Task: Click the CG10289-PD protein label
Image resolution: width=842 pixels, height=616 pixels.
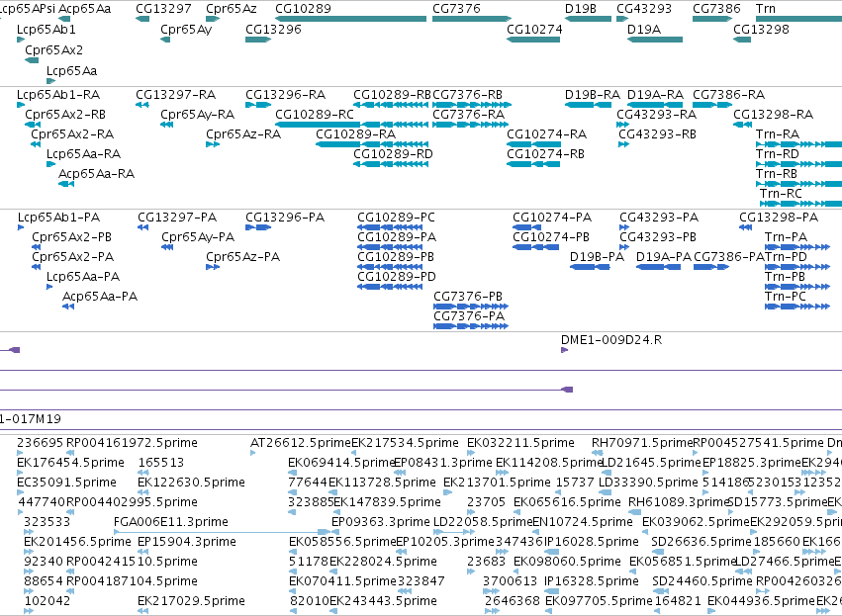Action: 397,277
